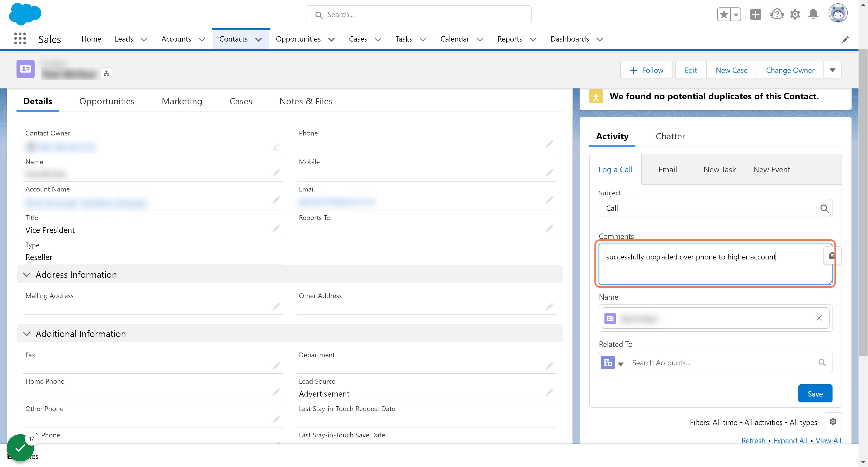Go to the Accounts navigation tab
Viewport: 868px width, 467px height.
click(x=176, y=39)
